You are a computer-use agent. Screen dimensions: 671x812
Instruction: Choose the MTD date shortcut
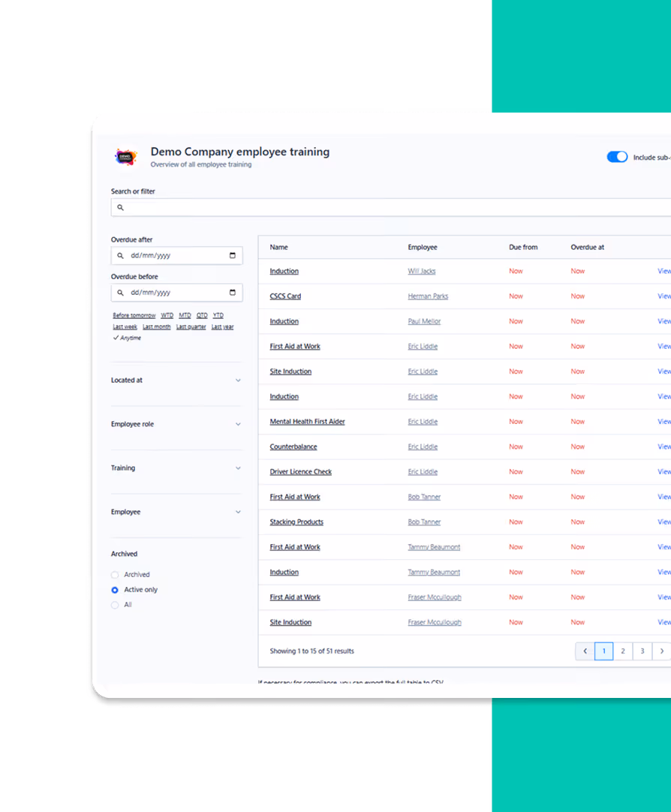point(185,315)
